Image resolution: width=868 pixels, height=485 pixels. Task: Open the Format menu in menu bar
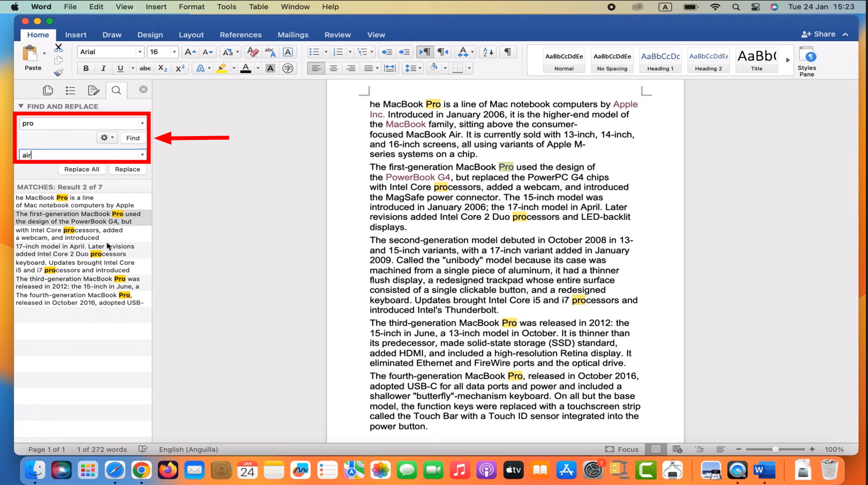(x=192, y=7)
